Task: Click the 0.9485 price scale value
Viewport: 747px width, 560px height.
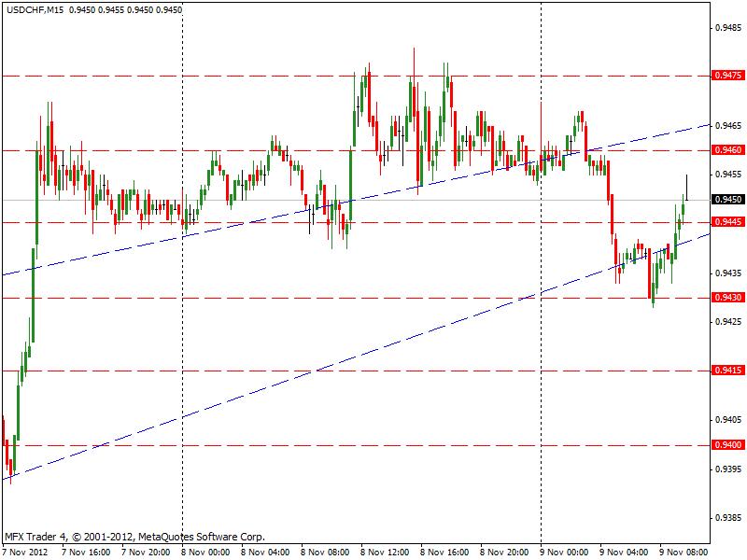Action: 728,28
